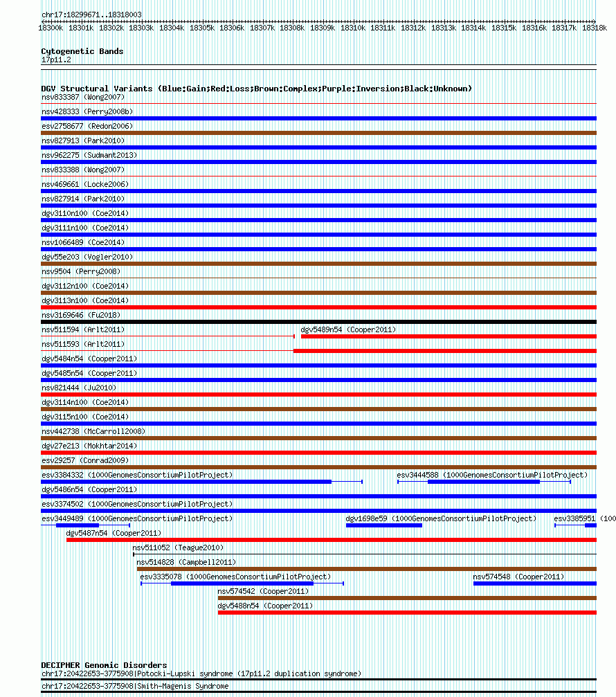Click the nsv9504 (Perry2008) label

click(81, 271)
